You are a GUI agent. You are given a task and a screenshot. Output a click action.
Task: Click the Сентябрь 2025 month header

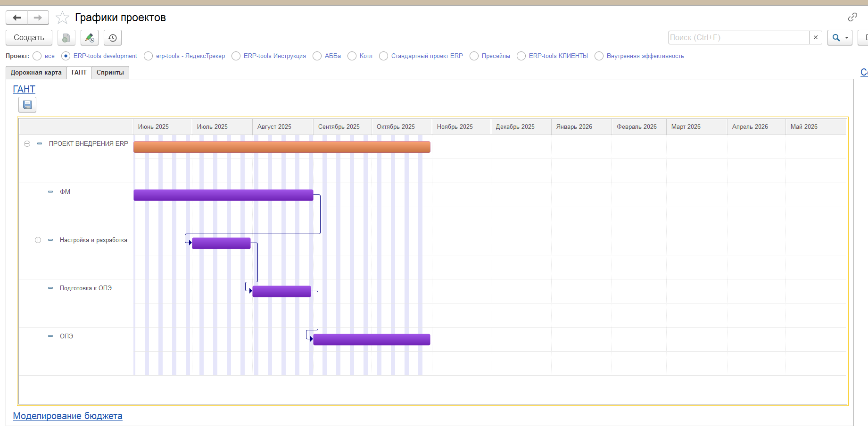click(x=342, y=127)
